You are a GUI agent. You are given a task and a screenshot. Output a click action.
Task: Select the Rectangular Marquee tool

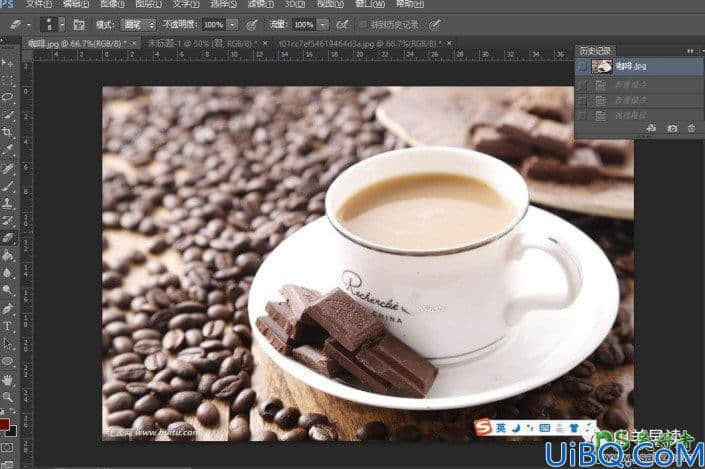pos(7,80)
